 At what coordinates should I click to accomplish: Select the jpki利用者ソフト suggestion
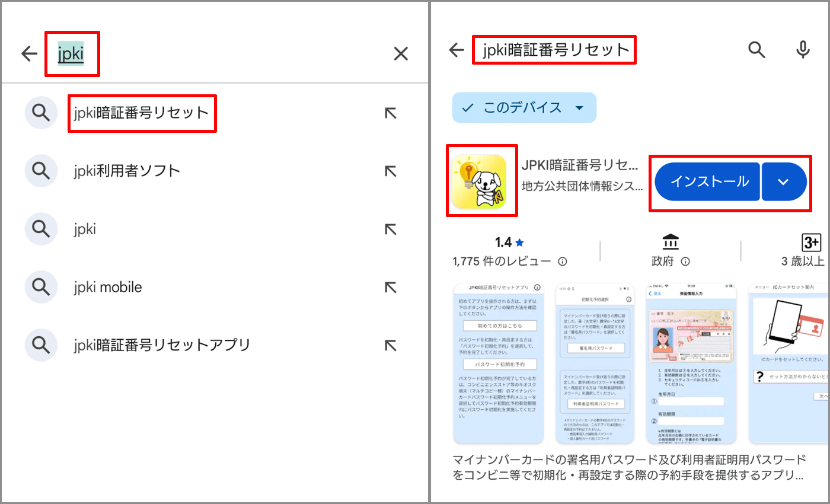pos(127,171)
